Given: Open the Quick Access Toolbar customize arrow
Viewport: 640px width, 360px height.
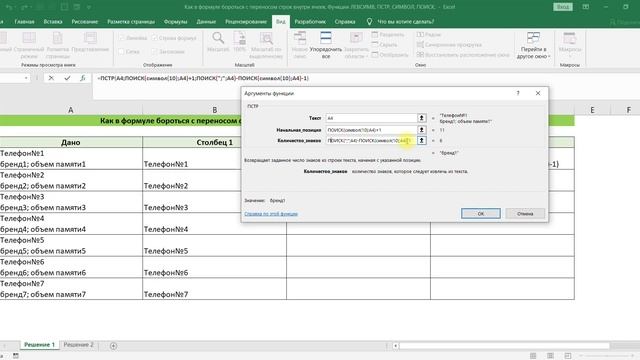Looking at the screenshot, I should click(89, 7).
